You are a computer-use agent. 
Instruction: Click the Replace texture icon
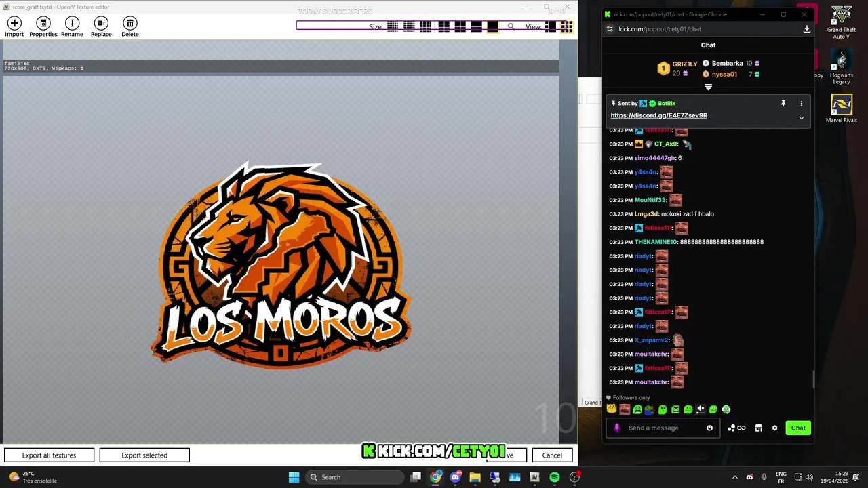point(101,27)
